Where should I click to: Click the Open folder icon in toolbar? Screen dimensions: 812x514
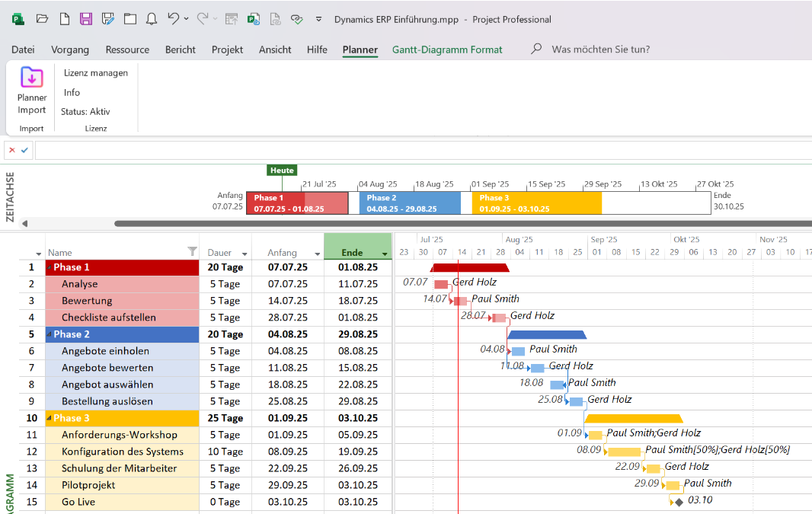42,19
